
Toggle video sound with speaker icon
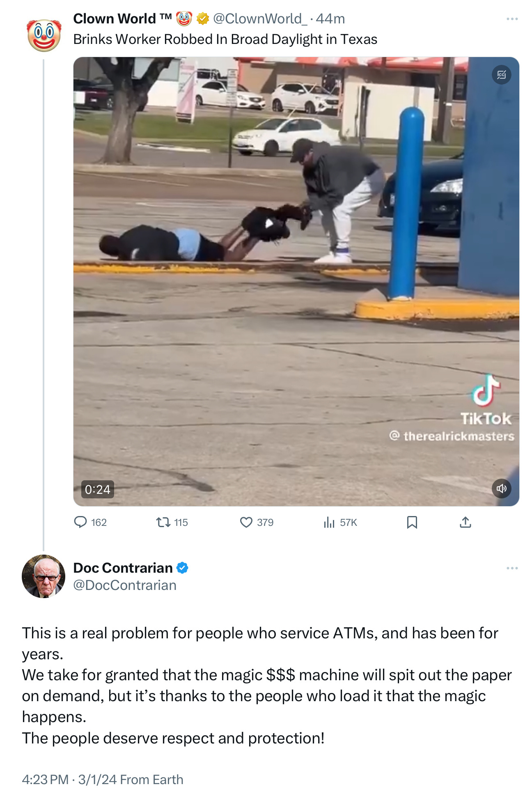point(501,489)
